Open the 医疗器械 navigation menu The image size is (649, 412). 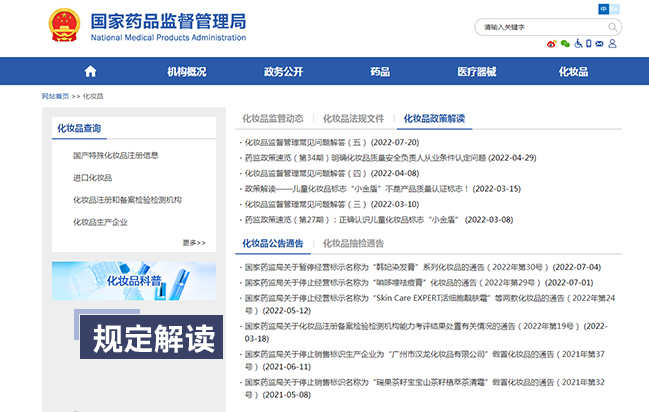477,72
